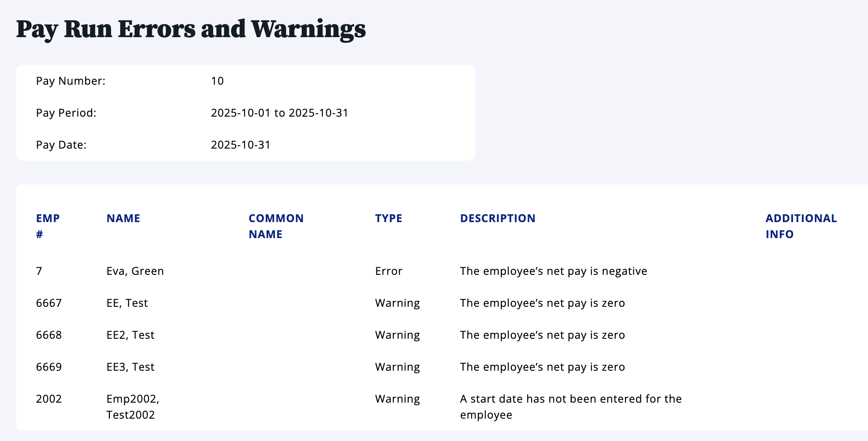Click the Error type for Eva, Green
The width and height of the screenshot is (868, 441).
(388, 271)
